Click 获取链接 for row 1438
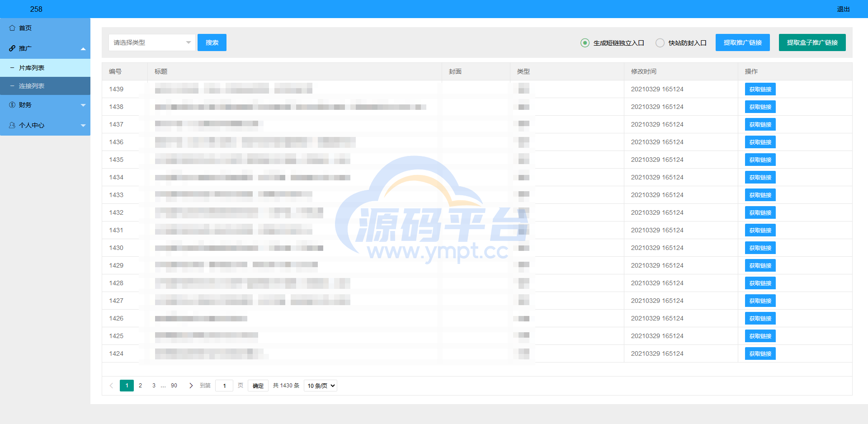 [760, 107]
